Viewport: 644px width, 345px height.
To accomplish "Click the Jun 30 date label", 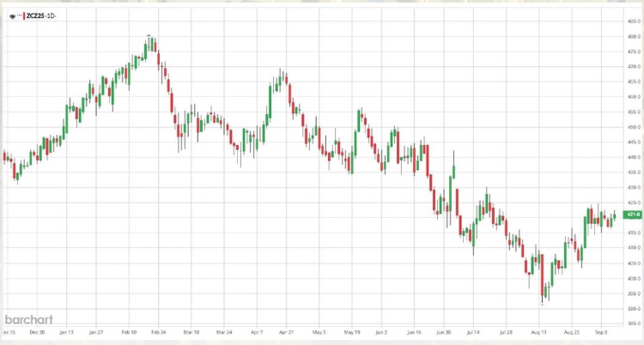I will pos(444,330).
